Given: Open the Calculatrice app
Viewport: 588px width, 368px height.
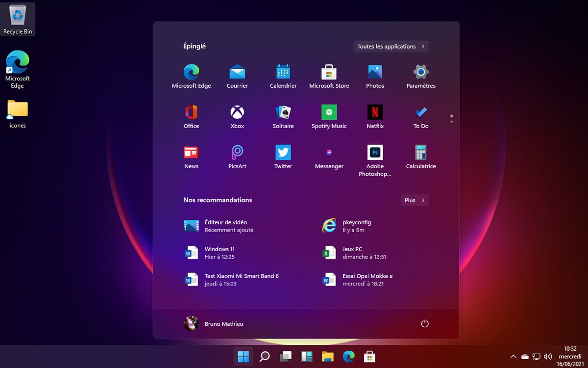Looking at the screenshot, I should pyautogui.click(x=420, y=153).
